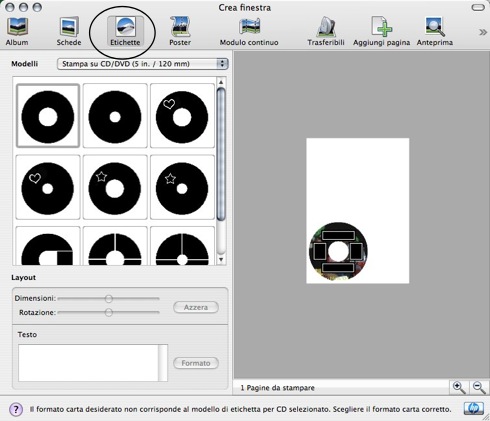This screenshot has height=421, width=490.
Task: Click the Etichette toolbar icon
Action: coord(125,32)
